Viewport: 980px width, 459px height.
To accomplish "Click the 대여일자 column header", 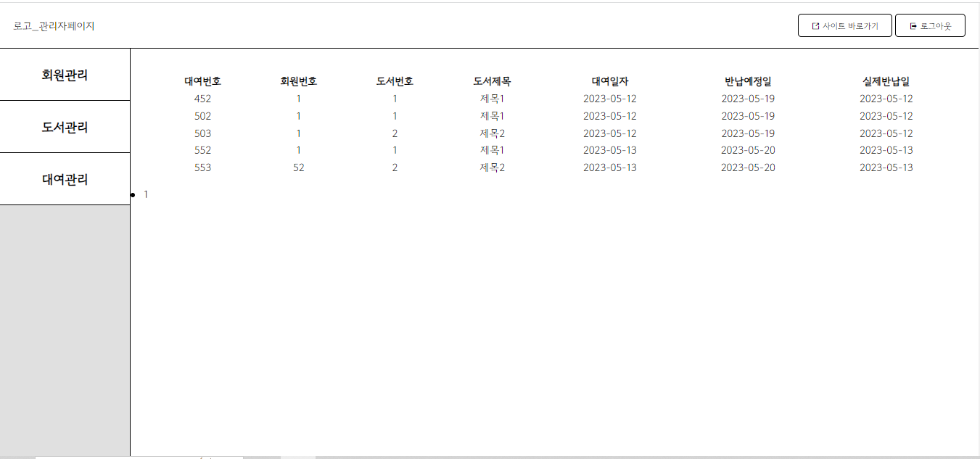I will [609, 81].
